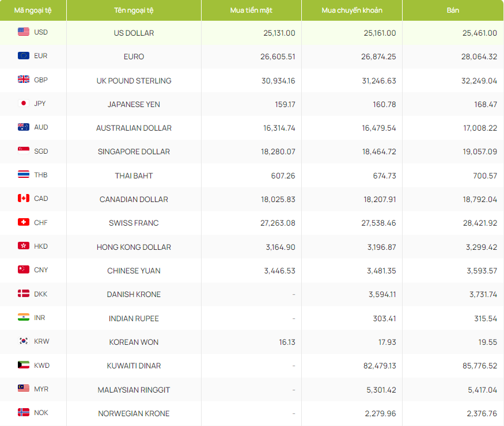Click the US flag icon for USD
Screen dimensions: 504x426
pyautogui.click(x=24, y=32)
